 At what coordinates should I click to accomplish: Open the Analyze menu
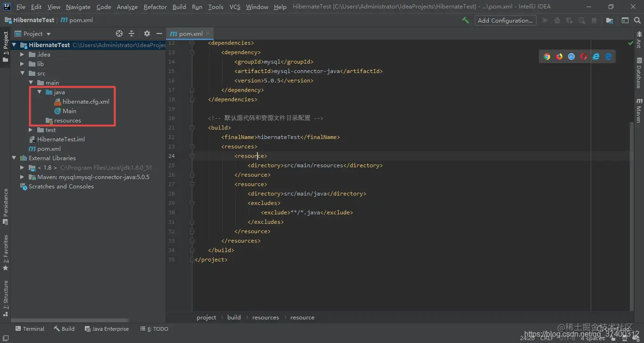[x=127, y=7]
